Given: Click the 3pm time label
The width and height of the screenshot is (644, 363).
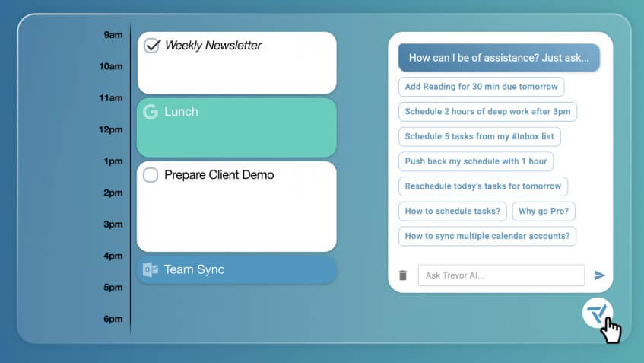Looking at the screenshot, I should (113, 224).
